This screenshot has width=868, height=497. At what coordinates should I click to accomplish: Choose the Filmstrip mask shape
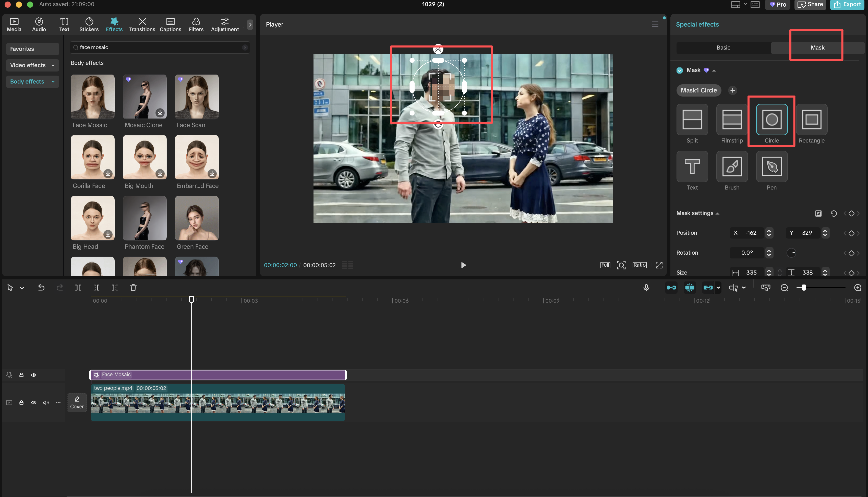coord(732,120)
